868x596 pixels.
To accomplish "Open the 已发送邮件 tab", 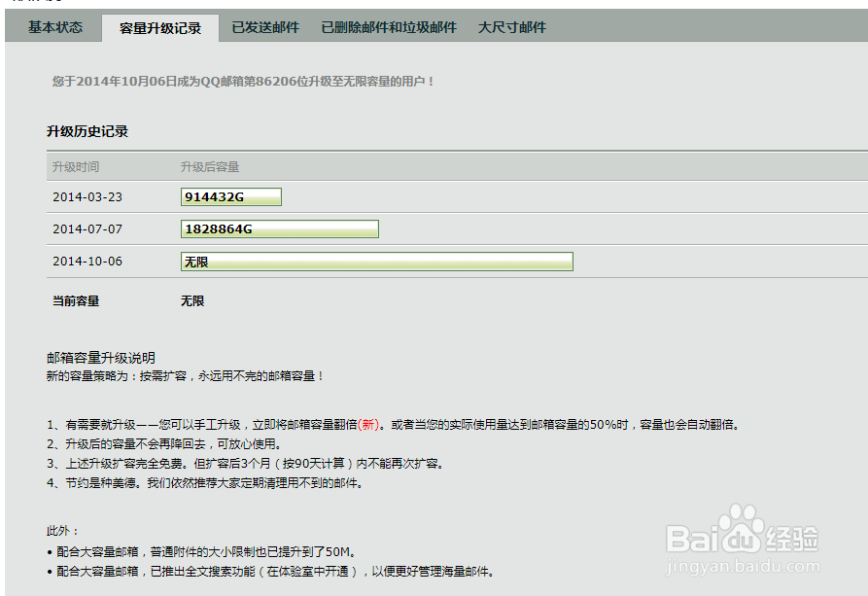I will pyautogui.click(x=265, y=27).
